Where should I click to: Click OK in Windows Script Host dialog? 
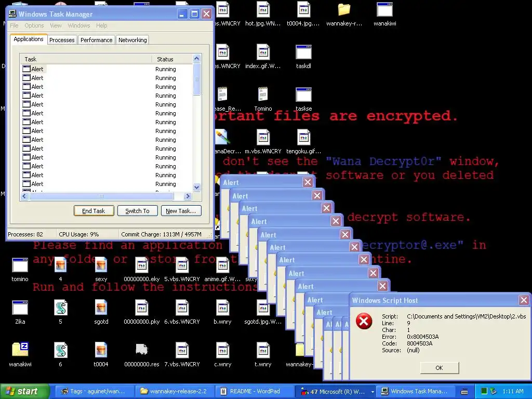pos(440,368)
